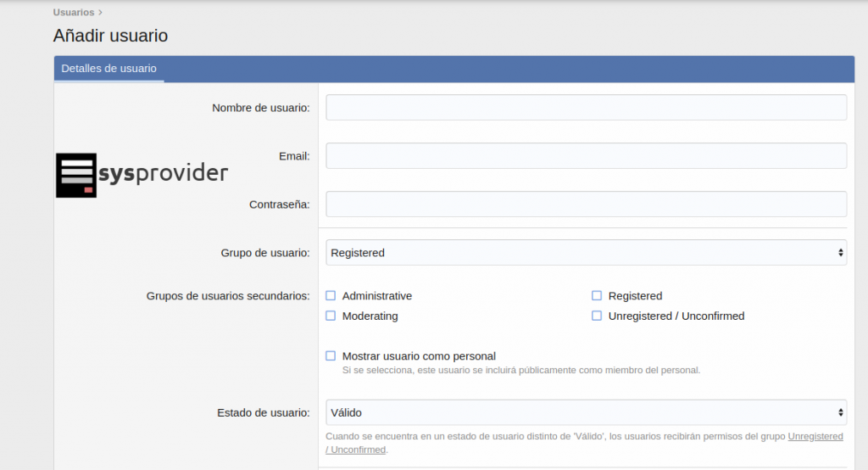The width and height of the screenshot is (868, 470).
Task: Click the sysprovider logo icon
Action: 76,175
